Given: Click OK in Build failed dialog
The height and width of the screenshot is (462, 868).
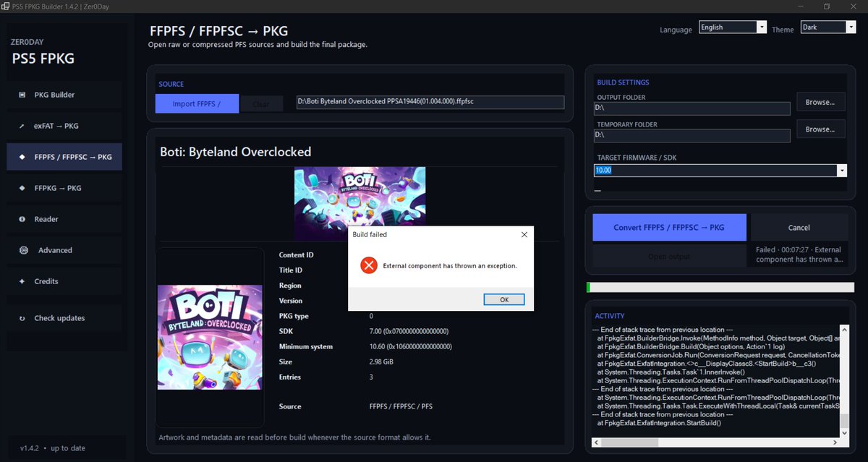Looking at the screenshot, I should point(504,299).
